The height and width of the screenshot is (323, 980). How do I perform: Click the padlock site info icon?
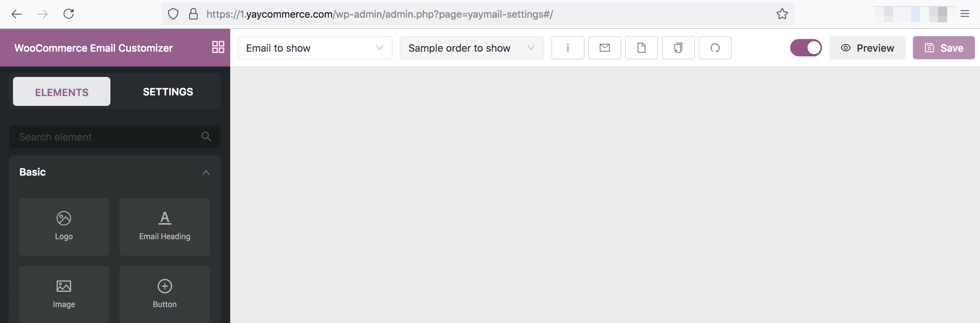click(193, 14)
